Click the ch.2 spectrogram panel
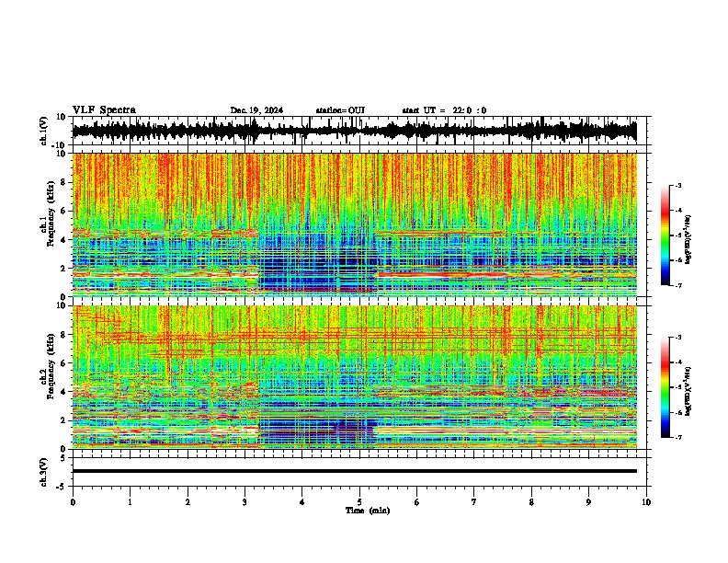The image size is (728, 563). 355,376
